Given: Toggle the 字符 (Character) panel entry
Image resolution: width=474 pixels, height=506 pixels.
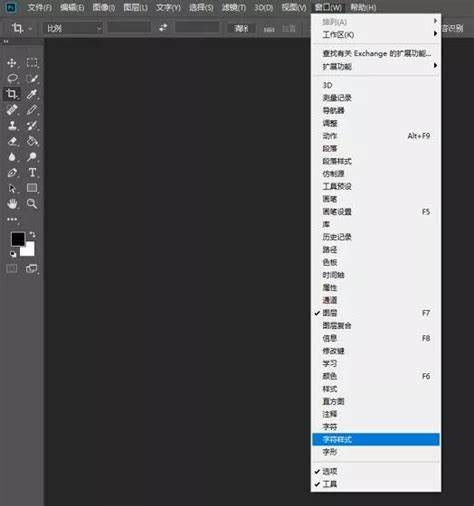Looking at the screenshot, I should click(x=375, y=427).
